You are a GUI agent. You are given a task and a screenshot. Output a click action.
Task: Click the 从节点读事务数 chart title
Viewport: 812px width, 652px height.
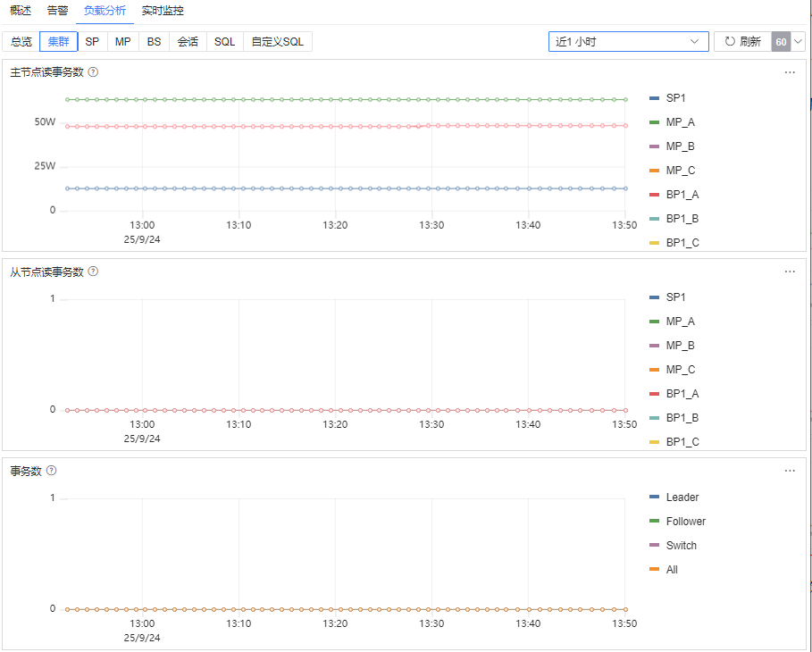pyautogui.click(x=46, y=272)
